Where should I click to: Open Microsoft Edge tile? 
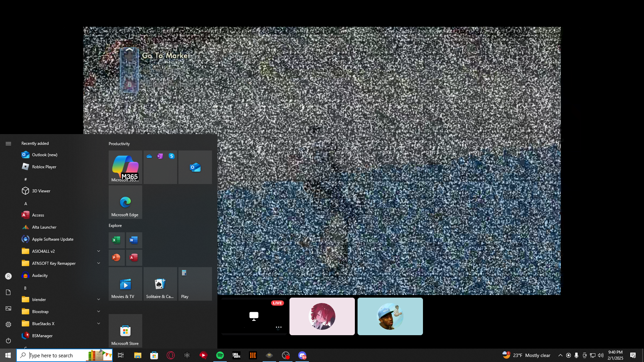tap(125, 202)
